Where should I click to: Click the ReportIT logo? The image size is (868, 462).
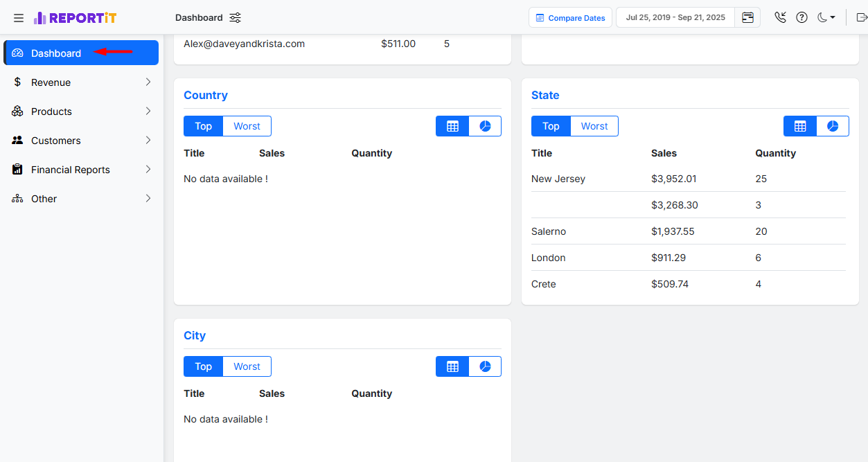click(x=75, y=18)
